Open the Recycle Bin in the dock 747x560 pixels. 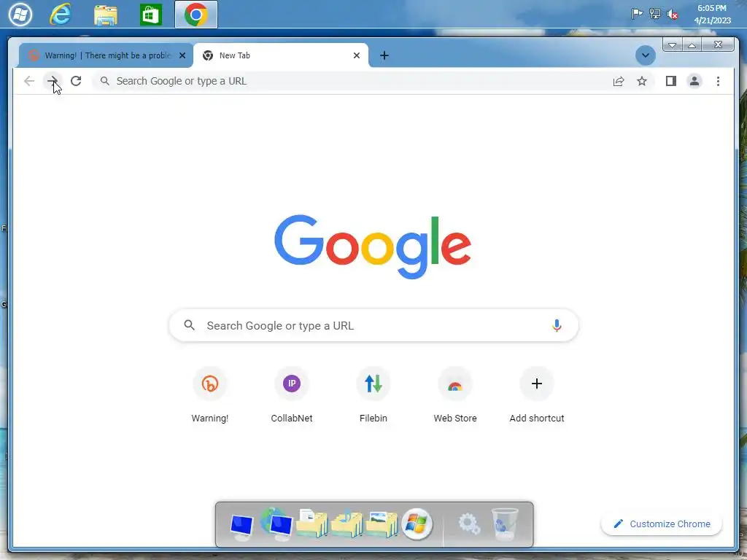pos(505,524)
